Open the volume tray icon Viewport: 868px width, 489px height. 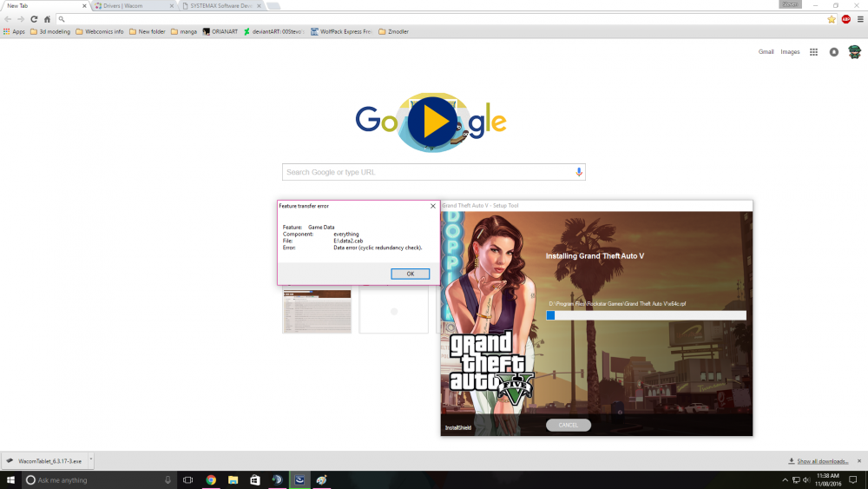(x=806, y=480)
